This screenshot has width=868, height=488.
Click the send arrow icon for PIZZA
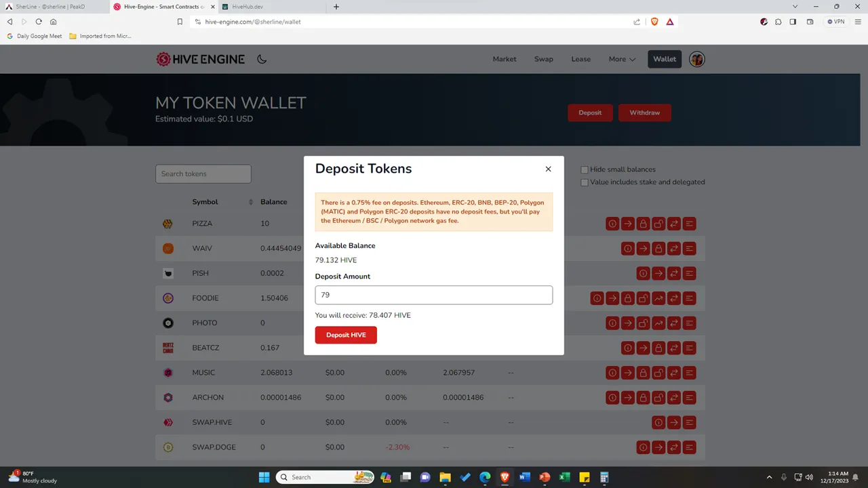click(x=628, y=224)
